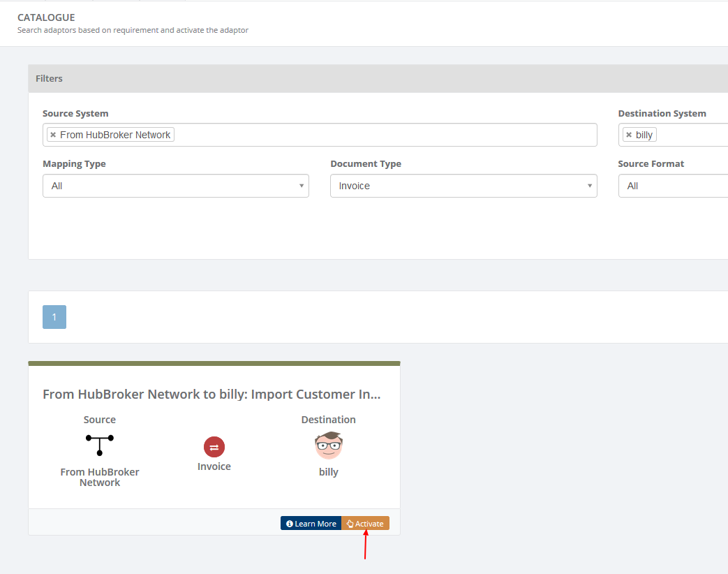
Task: Click the From HubBroker Network label under Source
Action: point(99,477)
